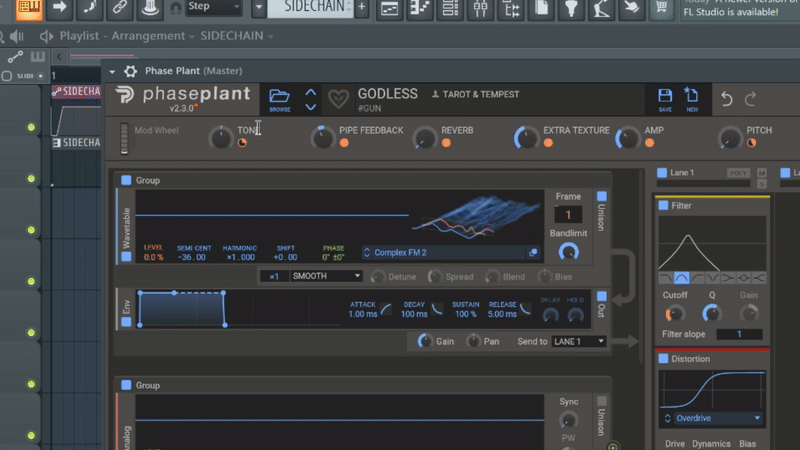Select the SIDECHAIN clip in the playlist
800x450 pixels.
pyautogui.click(x=76, y=92)
